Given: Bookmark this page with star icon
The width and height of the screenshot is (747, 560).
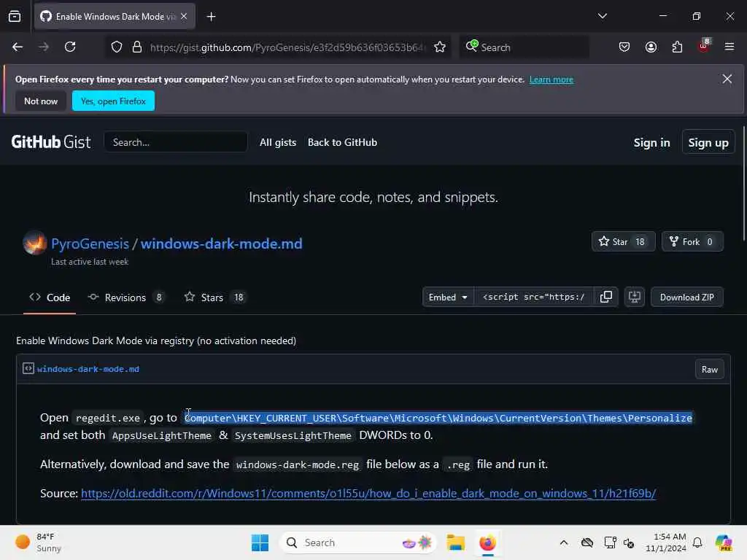Looking at the screenshot, I should pos(440,47).
